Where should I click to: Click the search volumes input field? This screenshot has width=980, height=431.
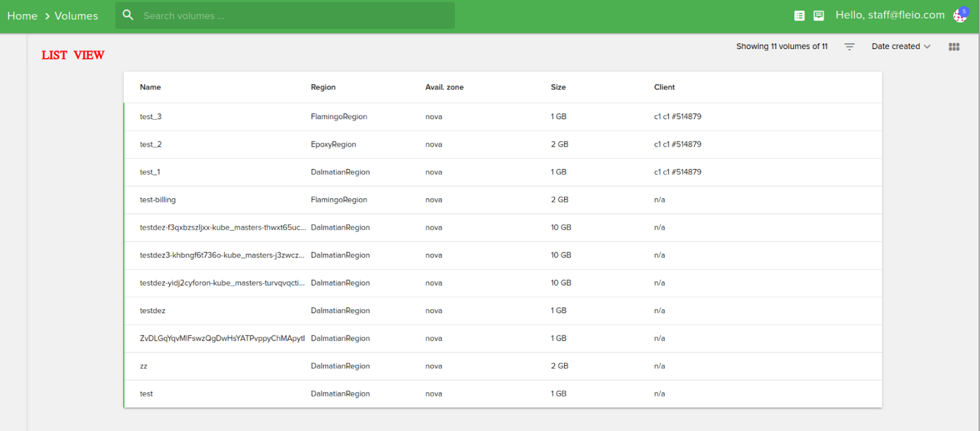coord(287,15)
